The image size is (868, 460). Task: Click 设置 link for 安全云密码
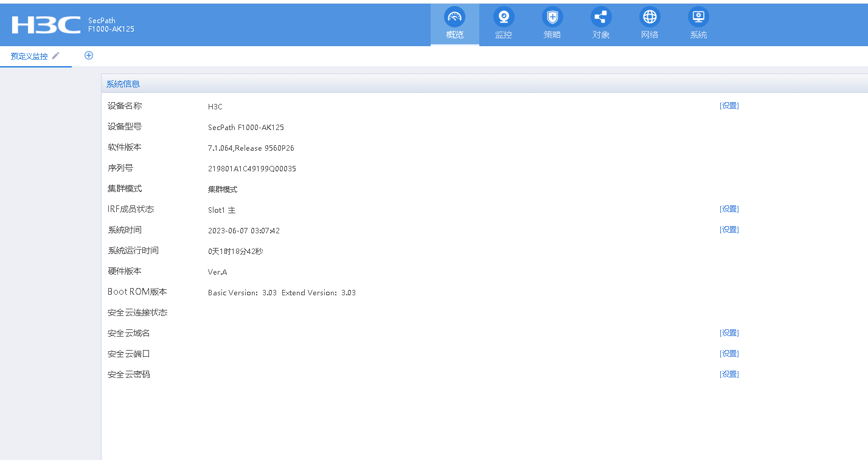pos(729,374)
